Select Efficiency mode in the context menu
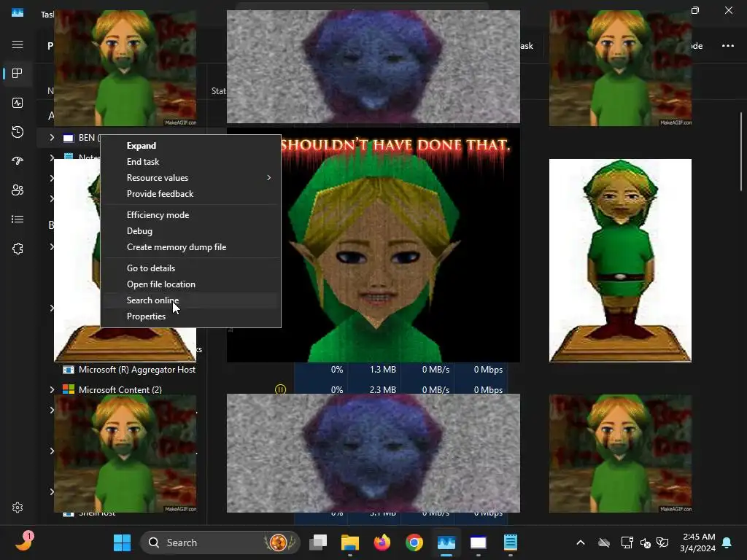 158,215
